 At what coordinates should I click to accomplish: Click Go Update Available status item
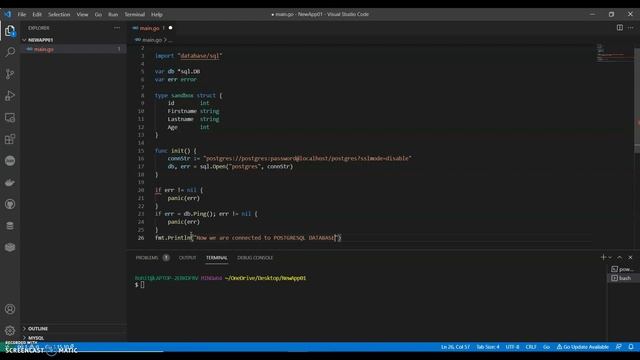click(x=582, y=347)
